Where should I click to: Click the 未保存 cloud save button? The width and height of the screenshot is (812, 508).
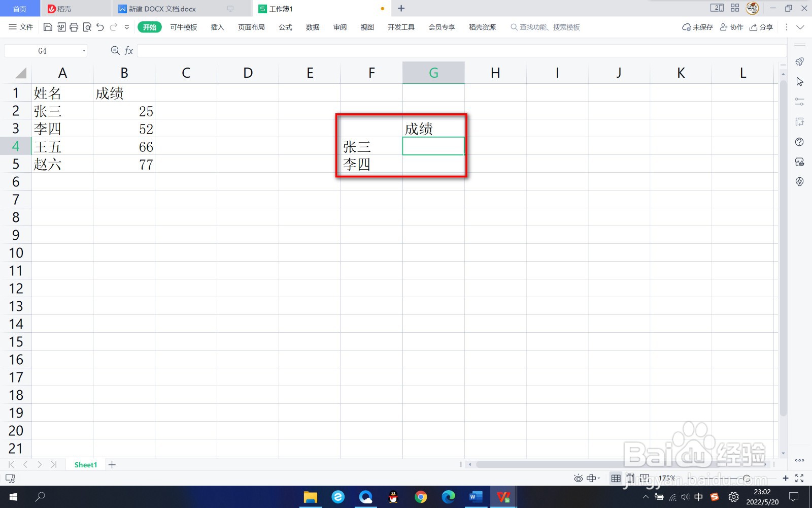697,27
